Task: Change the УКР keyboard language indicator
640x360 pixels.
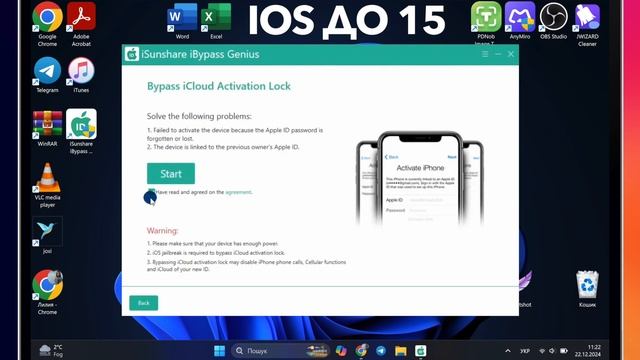Action: point(525,351)
